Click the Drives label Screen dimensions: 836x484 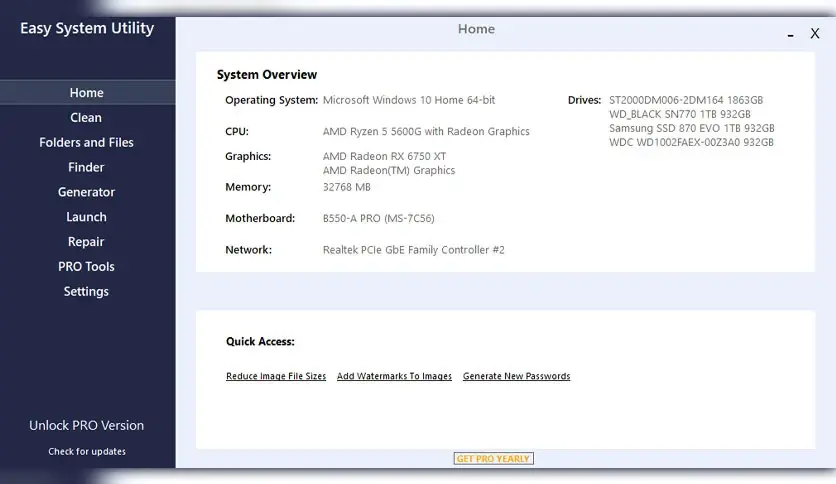584,100
